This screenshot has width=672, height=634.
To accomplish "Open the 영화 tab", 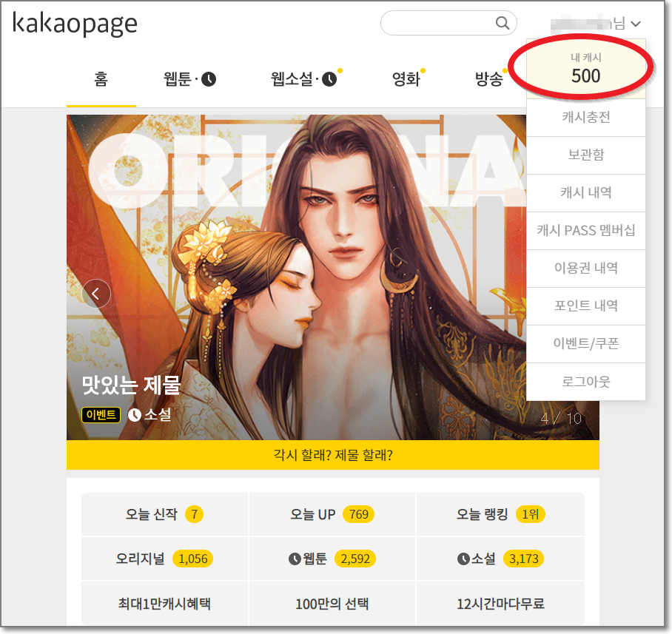I will 406,79.
